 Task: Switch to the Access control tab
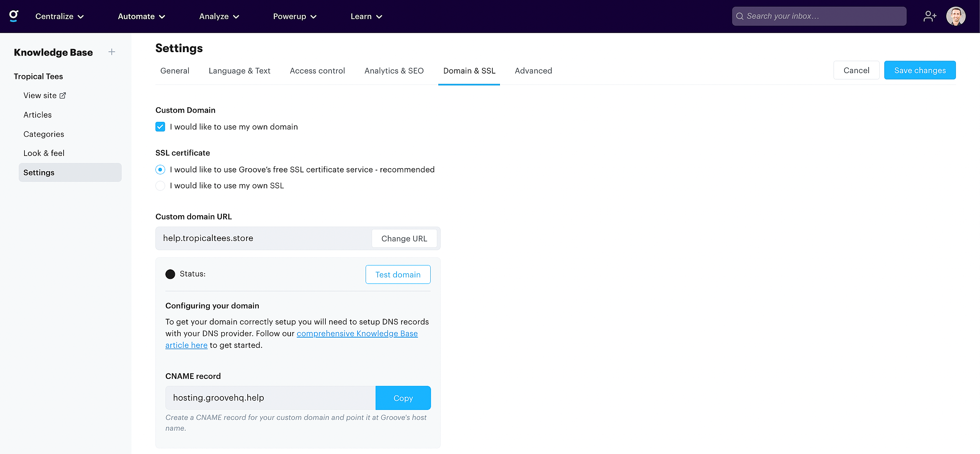tap(317, 71)
